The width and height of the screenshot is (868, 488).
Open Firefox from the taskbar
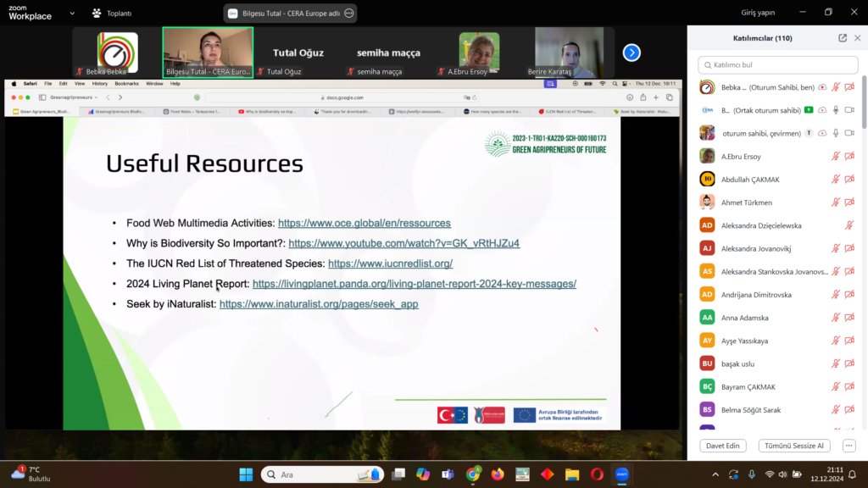498,474
